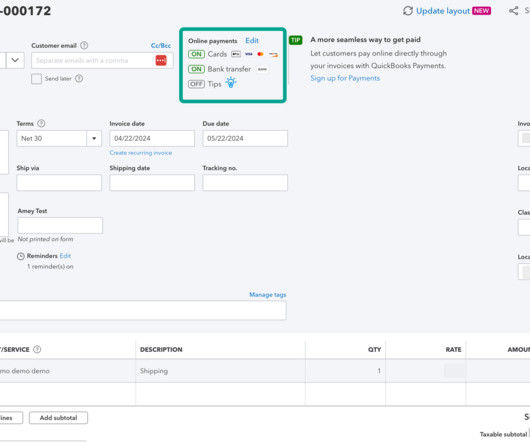Click the Tips lightbulb icon
This screenshot has height=442, width=530.
click(231, 82)
